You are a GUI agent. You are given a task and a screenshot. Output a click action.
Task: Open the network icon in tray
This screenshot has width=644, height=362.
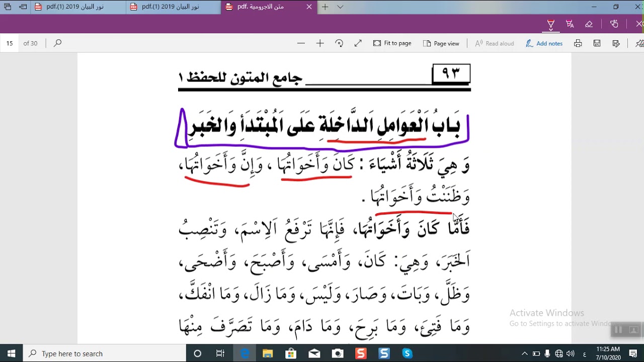(559, 353)
